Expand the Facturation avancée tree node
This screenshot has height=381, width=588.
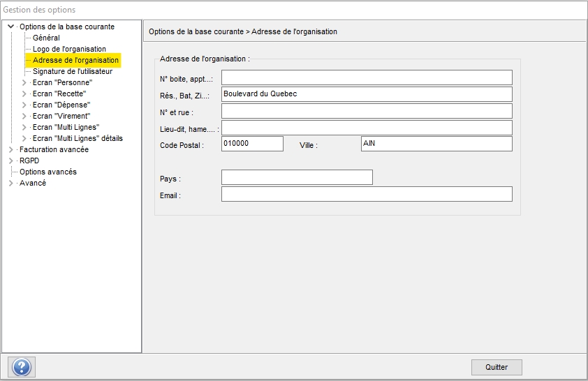pyautogui.click(x=10, y=149)
